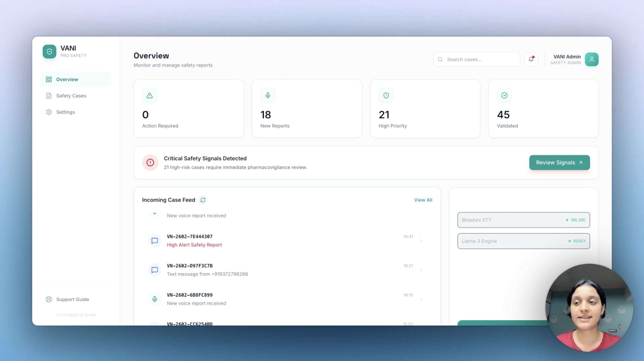Viewport: 644px width, 361px height.
Task: Click the VANI shield logo icon
Action: pos(49,52)
